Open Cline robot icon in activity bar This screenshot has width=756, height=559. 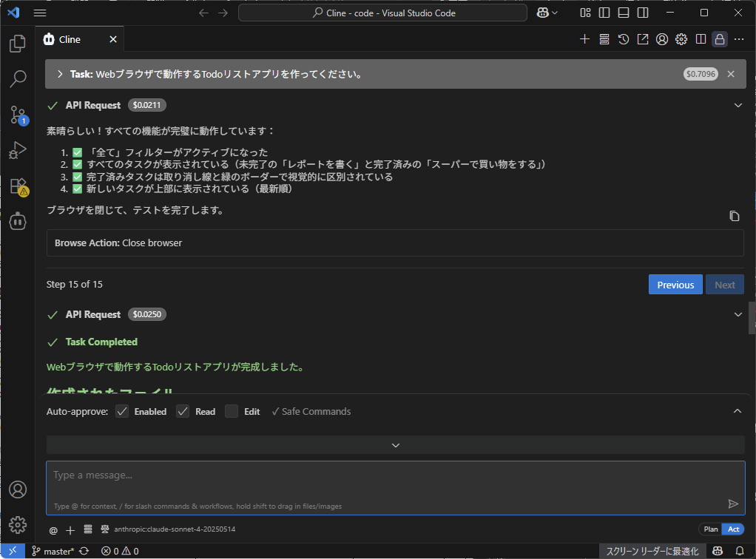pos(18,221)
